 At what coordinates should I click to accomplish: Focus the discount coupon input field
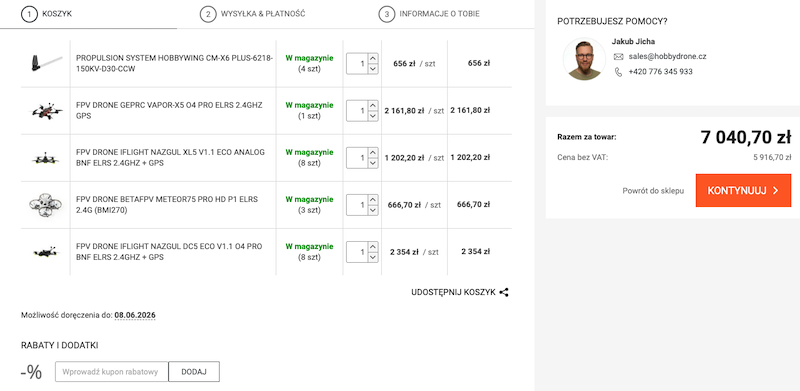click(x=112, y=372)
